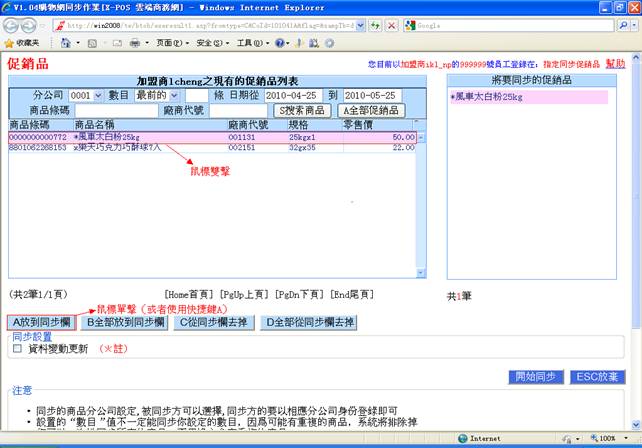
Task: Click the browser back arrow button
Action: [x=15, y=24]
